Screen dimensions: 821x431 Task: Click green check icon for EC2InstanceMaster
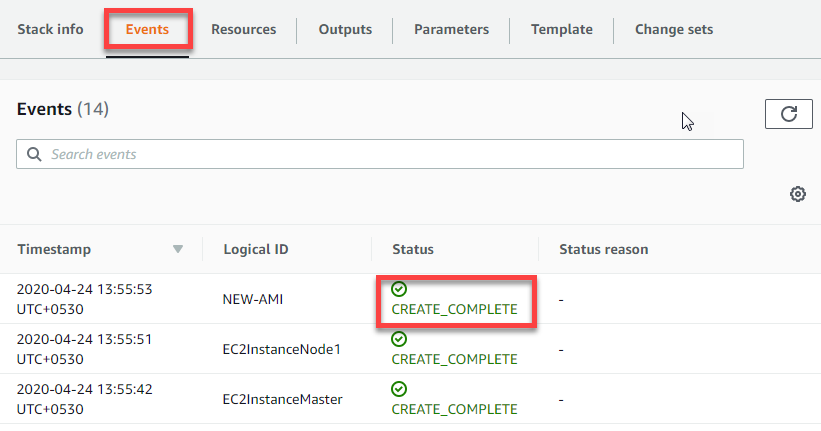399,389
